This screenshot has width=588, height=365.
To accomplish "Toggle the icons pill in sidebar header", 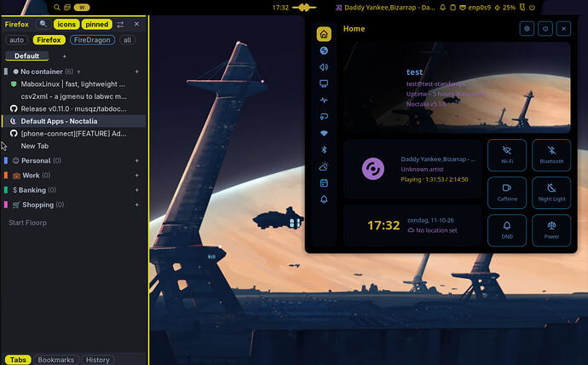I will [x=66, y=25].
